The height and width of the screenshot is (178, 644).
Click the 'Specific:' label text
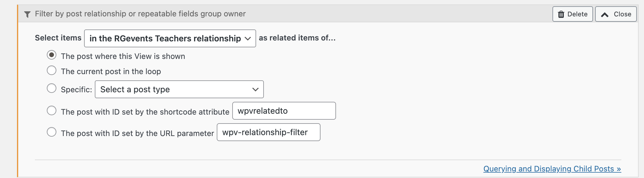pyautogui.click(x=76, y=90)
